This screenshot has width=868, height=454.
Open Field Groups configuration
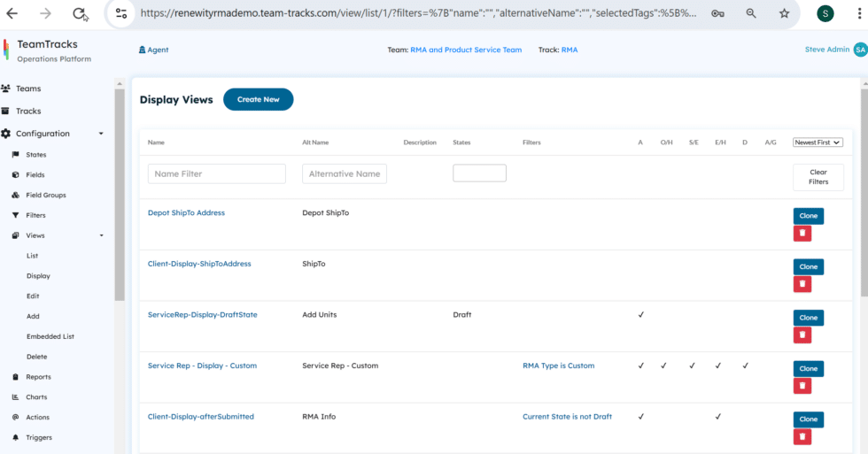(x=45, y=196)
